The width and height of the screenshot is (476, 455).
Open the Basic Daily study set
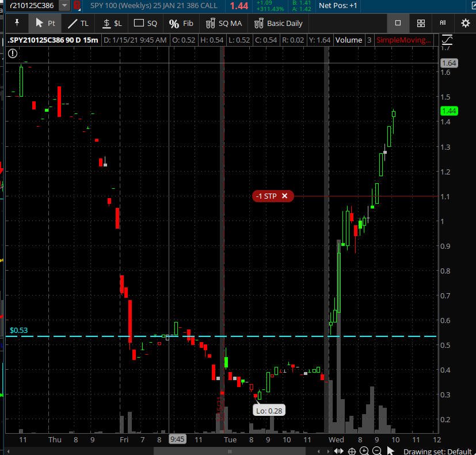tap(279, 23)
